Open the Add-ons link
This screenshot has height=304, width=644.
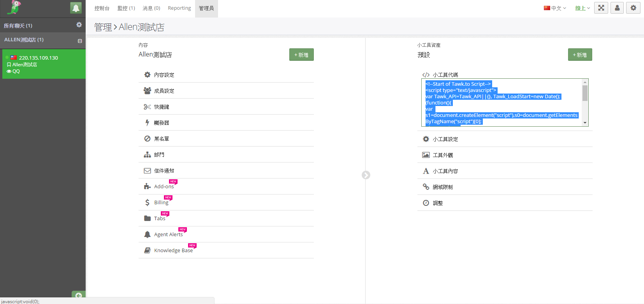pyautogui.click(x=164, y=187)
